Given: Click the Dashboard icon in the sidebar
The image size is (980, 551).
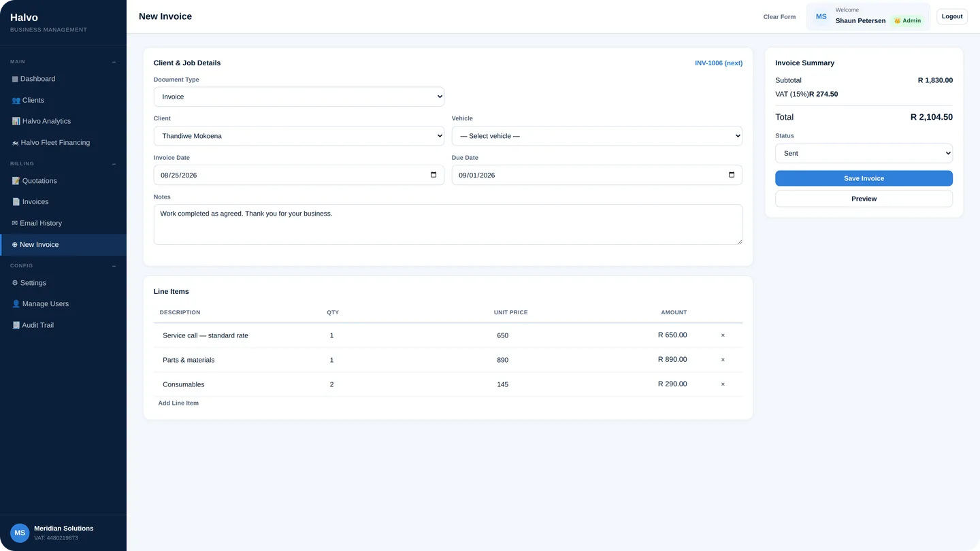Looking at the screenshot, I should 15,79.
